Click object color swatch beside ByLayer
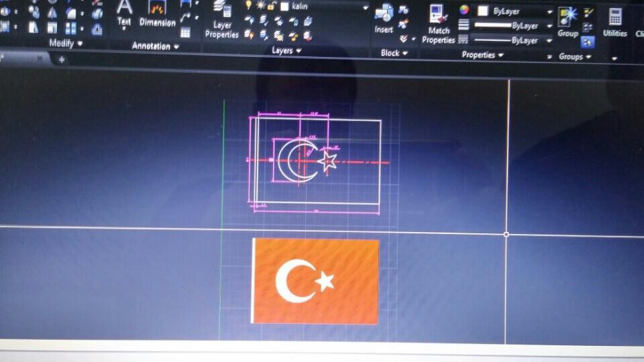The height and width of the screenshot is (362, 644). 482,11
